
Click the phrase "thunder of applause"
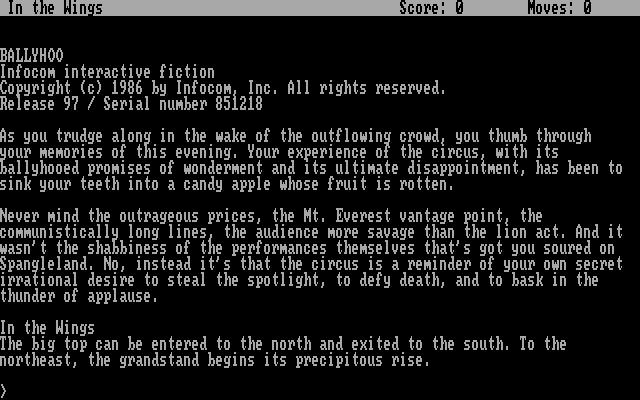pyautogui.click(x=79, y=296)
